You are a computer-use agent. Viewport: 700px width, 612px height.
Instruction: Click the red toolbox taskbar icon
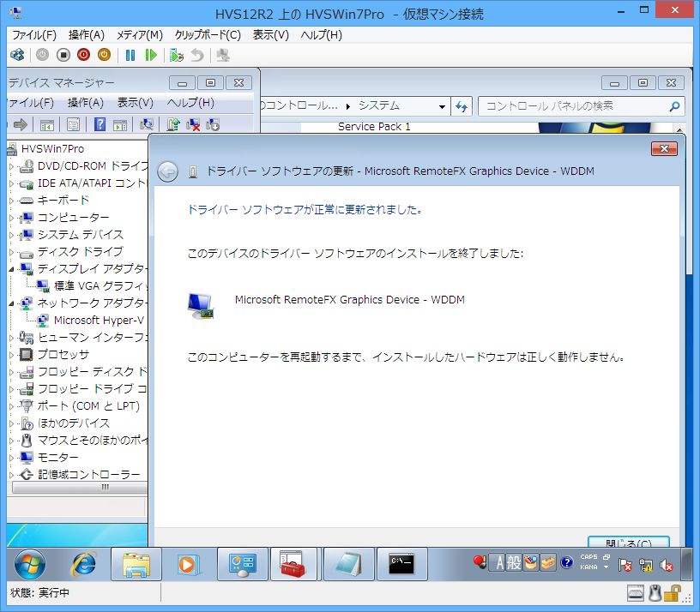293,564
